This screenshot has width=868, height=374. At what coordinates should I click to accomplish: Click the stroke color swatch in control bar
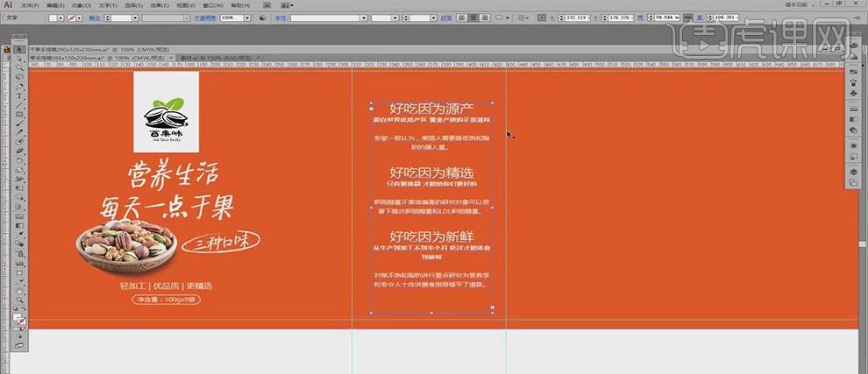(x=72, y=18)
